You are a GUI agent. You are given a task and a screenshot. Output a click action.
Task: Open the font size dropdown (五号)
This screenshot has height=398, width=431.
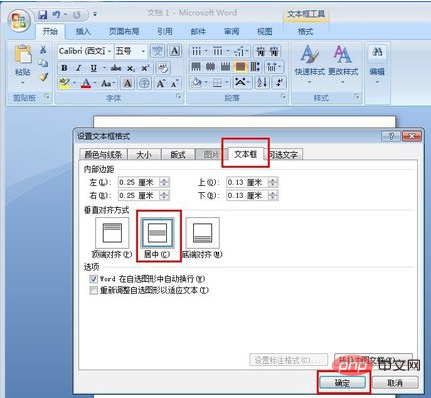(143, 51)
